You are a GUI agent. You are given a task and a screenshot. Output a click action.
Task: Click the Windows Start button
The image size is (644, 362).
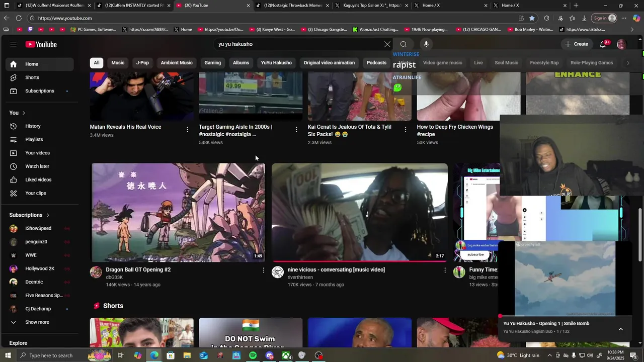coord(7,355)
